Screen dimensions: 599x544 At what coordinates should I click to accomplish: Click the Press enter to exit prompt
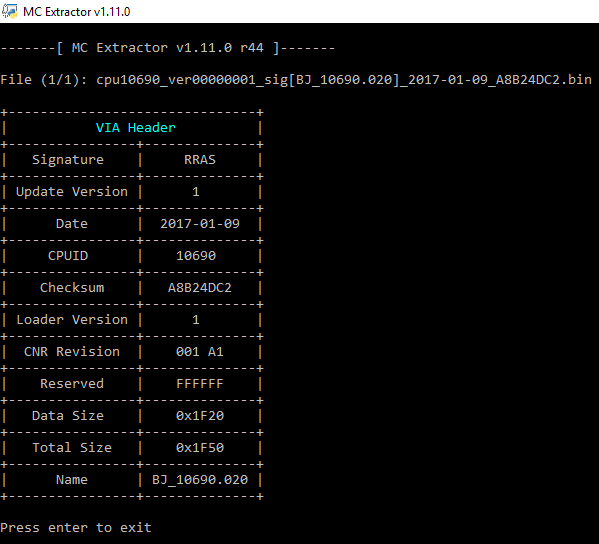(76, 528)
